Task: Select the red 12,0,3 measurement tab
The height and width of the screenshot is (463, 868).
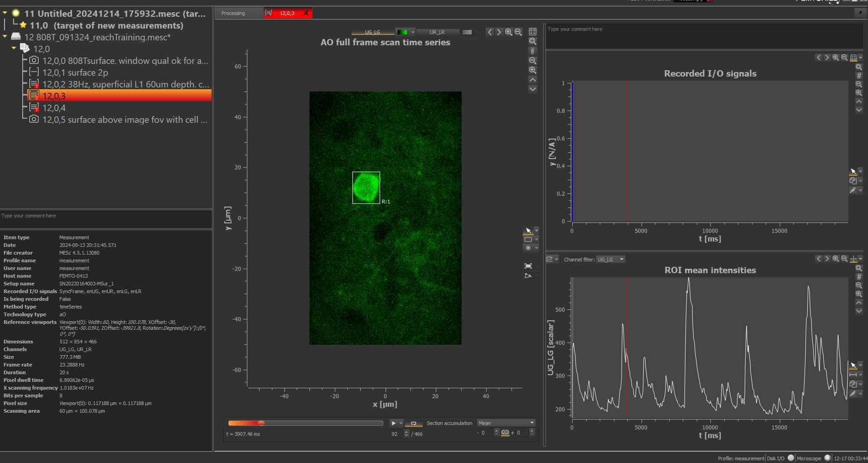Action: point(287,13)
